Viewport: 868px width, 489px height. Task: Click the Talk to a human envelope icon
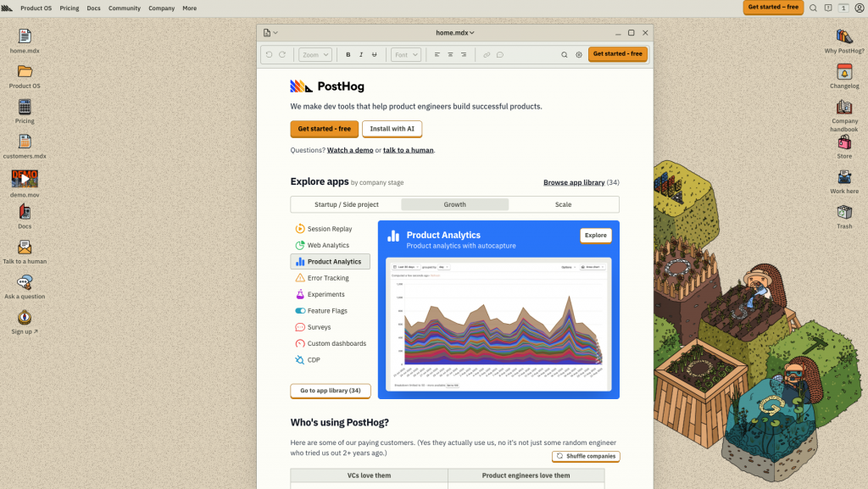[x=25, y=247]
